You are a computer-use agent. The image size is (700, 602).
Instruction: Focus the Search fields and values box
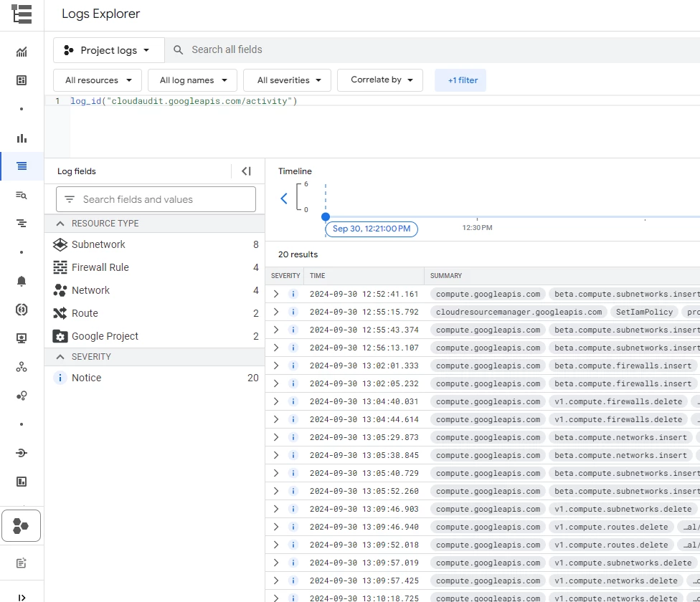pyautogui.click(x=156, y=199)
